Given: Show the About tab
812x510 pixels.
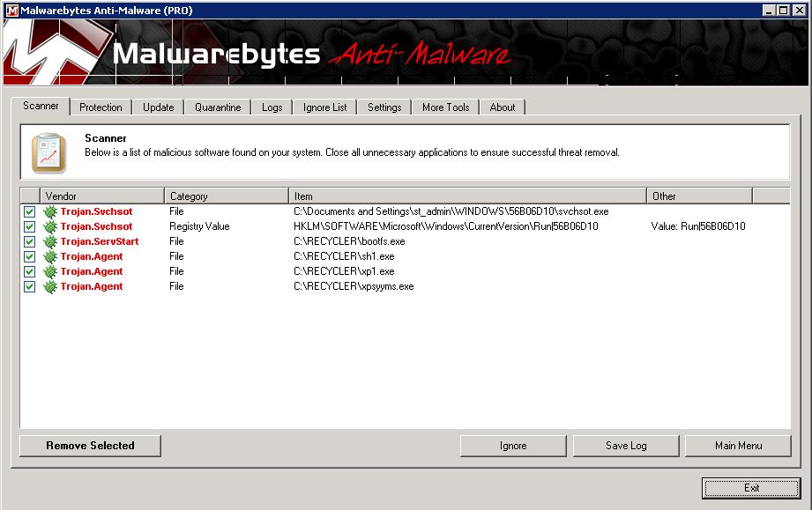Looking at the screenshot, I should (503, 107).
